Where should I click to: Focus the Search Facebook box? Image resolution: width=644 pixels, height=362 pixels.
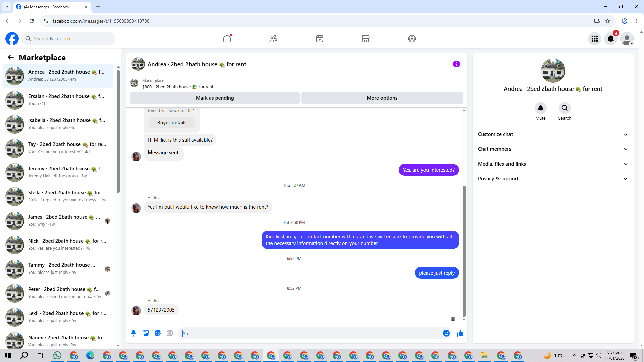click(x=68, y=39)
